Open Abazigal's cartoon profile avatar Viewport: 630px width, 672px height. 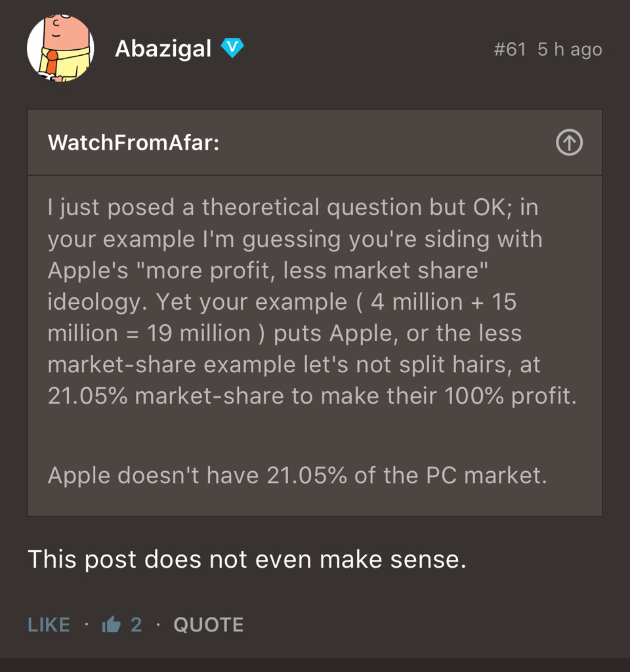(60, 49)
